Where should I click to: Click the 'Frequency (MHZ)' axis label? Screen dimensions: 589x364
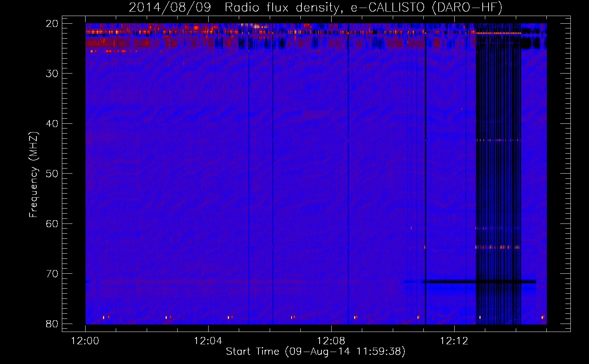[x=33, y=175]
